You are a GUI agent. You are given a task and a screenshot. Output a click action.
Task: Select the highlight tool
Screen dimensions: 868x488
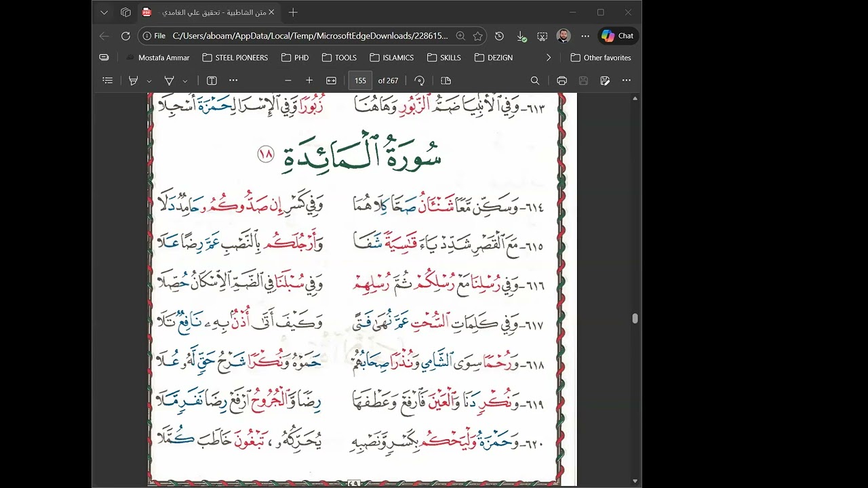(134, 81)
